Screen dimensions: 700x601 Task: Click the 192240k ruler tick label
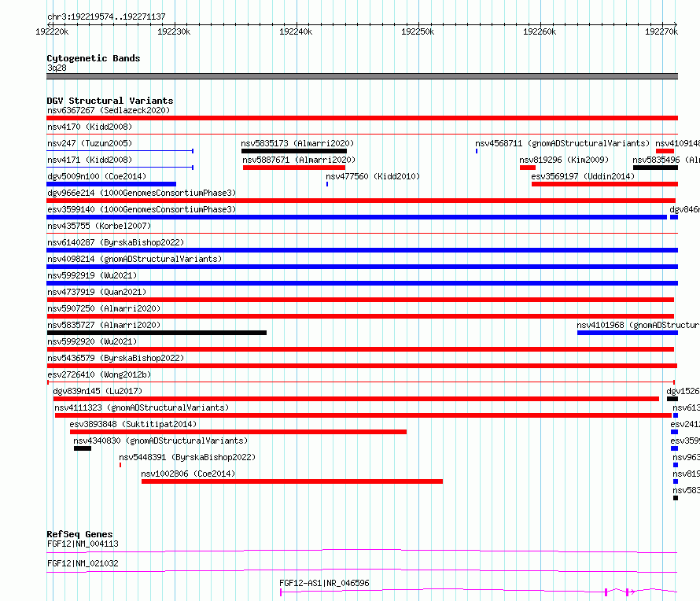[296, 32]
